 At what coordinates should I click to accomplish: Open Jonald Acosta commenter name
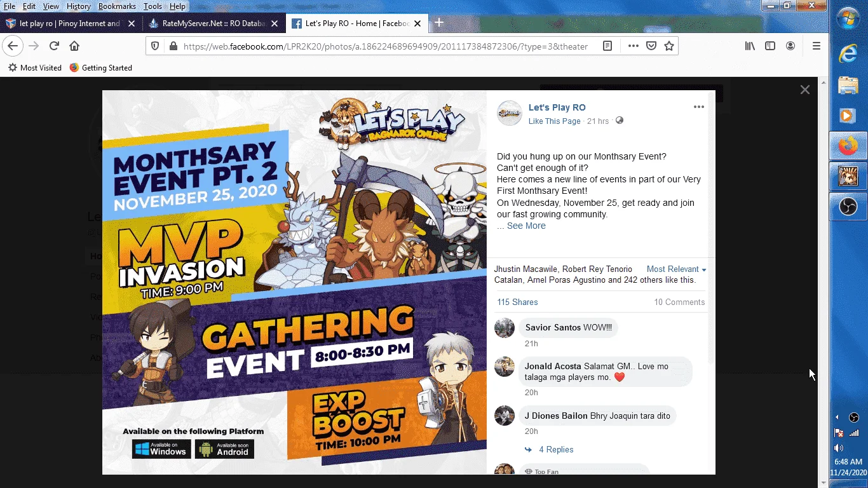coord(553,366)
